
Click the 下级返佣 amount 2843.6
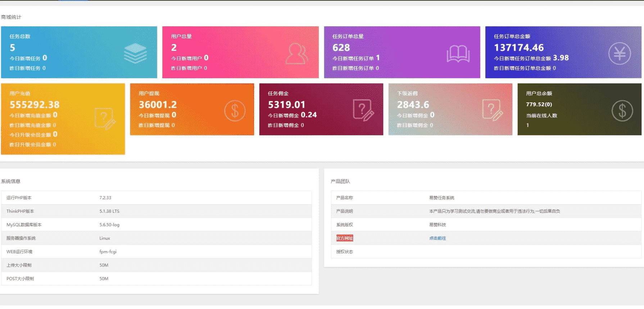click(x=413, y=105)
